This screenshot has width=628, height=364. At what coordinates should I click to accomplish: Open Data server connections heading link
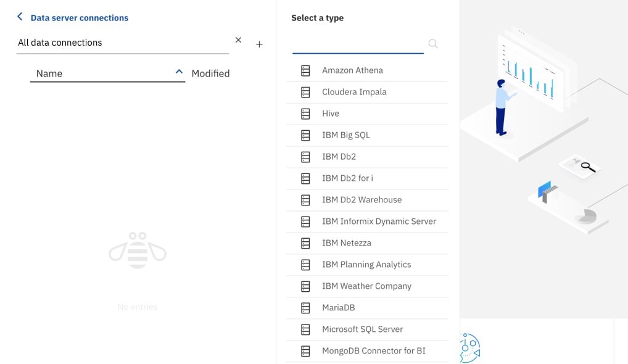click(80, 18)
